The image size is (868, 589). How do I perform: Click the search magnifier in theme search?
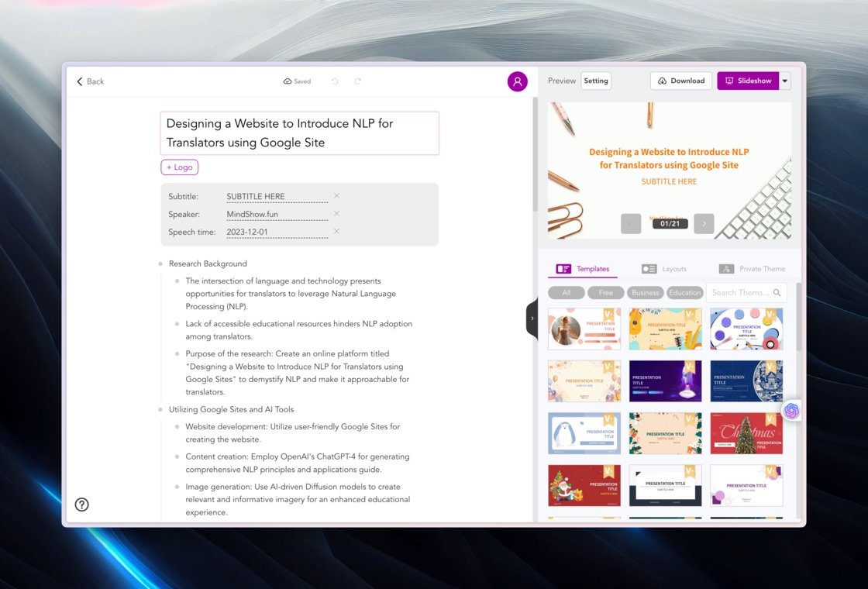pos(777,292)
